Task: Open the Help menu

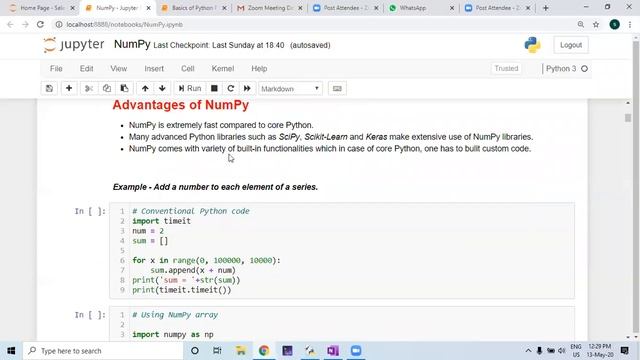Action: [x=259, y=69]
